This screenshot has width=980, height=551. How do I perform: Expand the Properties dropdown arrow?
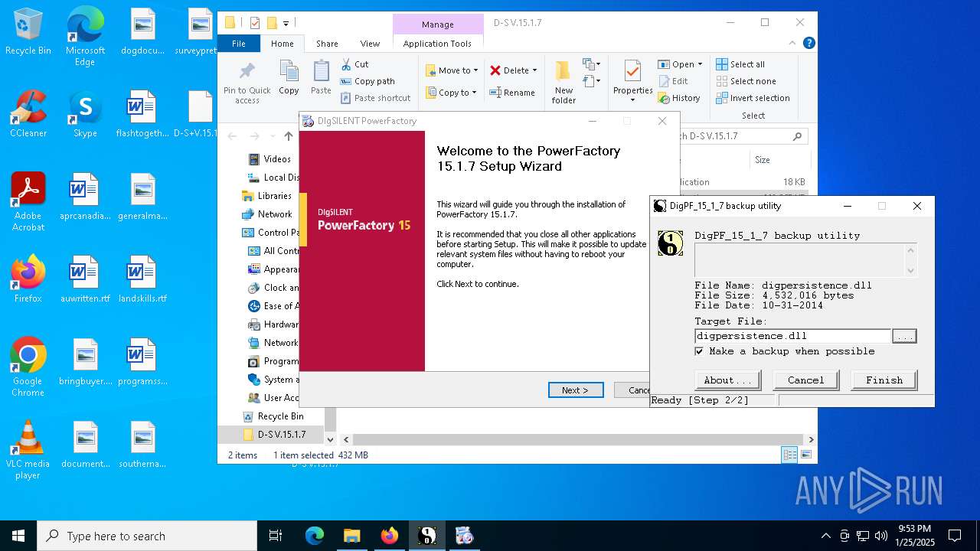tap(632, 100)
